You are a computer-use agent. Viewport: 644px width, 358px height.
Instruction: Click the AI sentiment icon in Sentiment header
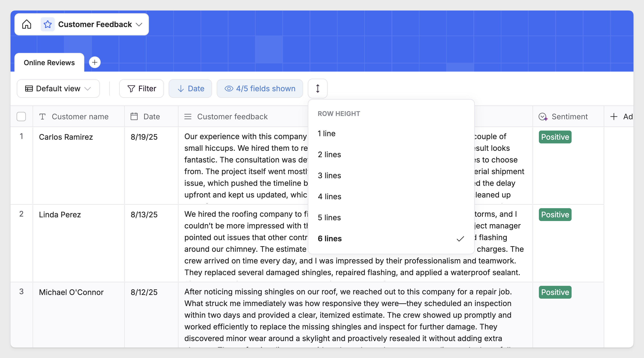[543, 117]
